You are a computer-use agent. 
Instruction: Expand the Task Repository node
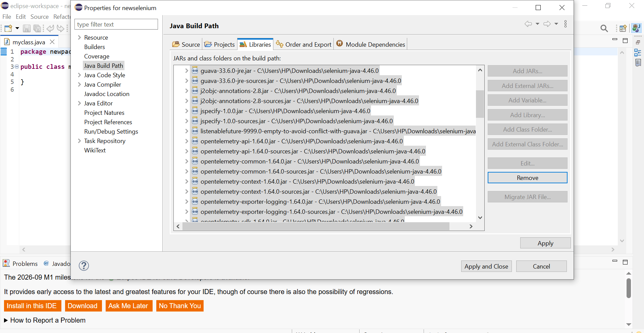[x=79, y=141]
